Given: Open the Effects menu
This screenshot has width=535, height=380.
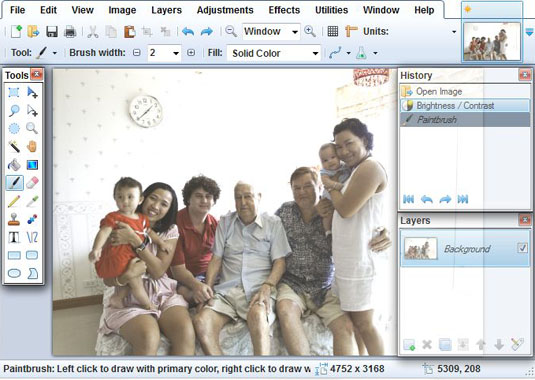Looking at the screenshot, I should 284,10.
